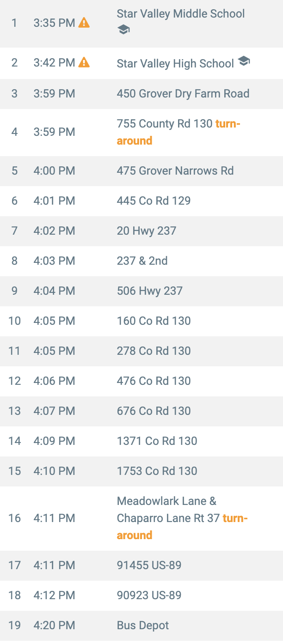Click the 4:07 PM time for 676 Co Rd 130
Image resolution: width=283 pixels, height=644 pixels.
pos(54,411)
